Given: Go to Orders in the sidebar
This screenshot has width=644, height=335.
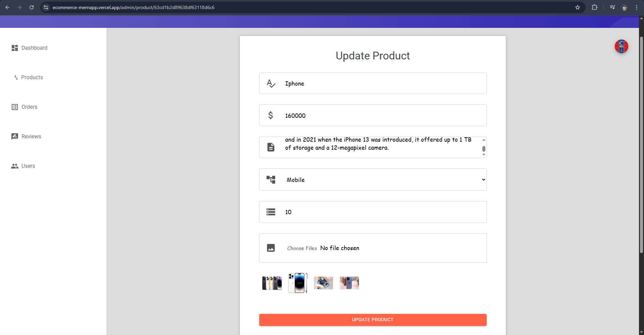Looking at the screenshot, I should pos(30,107).
